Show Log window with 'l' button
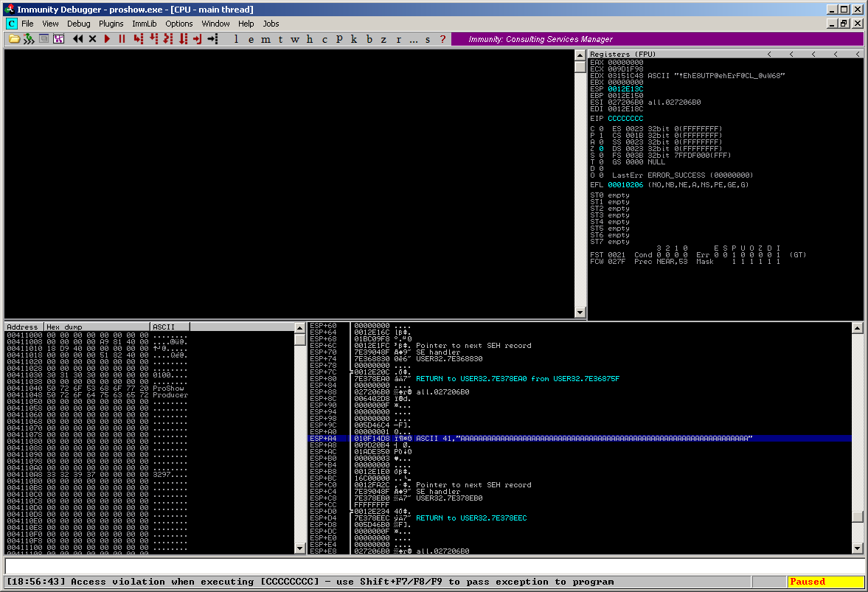 [x=237, y=39]
